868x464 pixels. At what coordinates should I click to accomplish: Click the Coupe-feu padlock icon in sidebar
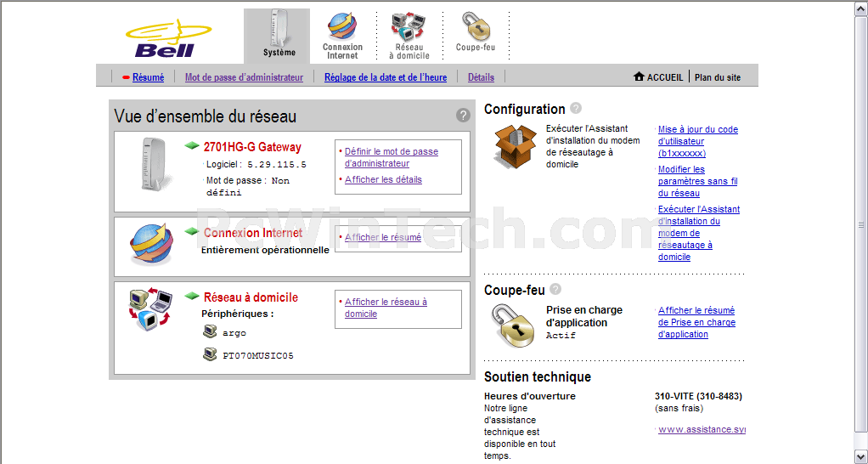click(x=513, y=325)
